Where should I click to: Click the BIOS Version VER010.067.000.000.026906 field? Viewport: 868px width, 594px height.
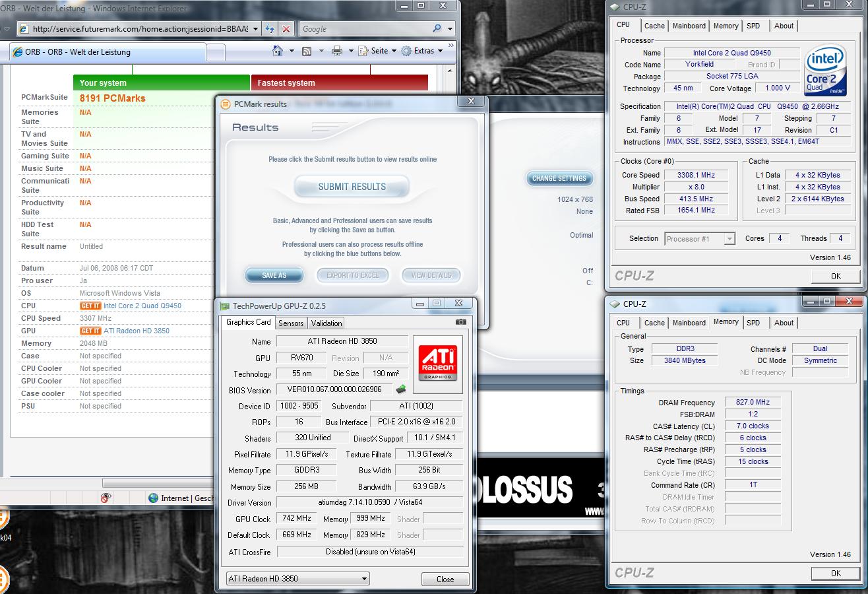[x=334, y=389]
